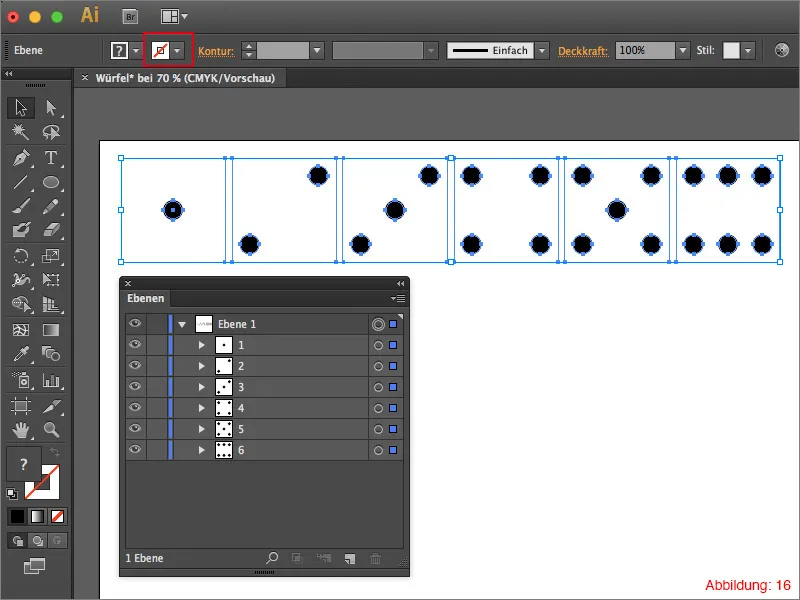Select the Eraser tool

coord(51,230)
